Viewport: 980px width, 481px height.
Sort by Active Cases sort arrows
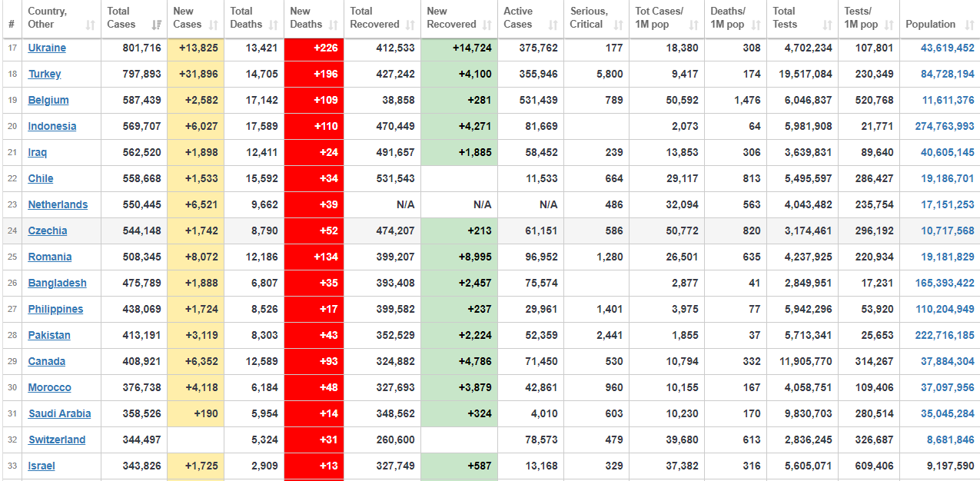tap(553, 25)
